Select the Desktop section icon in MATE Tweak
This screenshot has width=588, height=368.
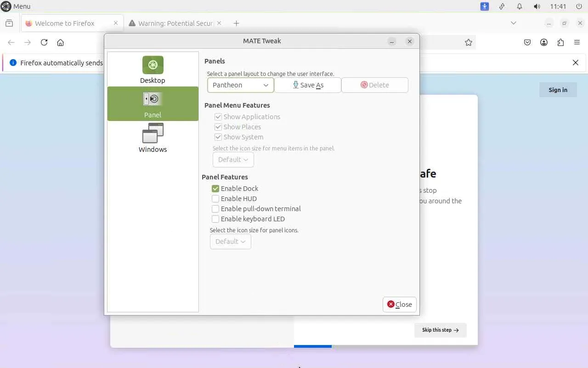[x=153, y=65]
